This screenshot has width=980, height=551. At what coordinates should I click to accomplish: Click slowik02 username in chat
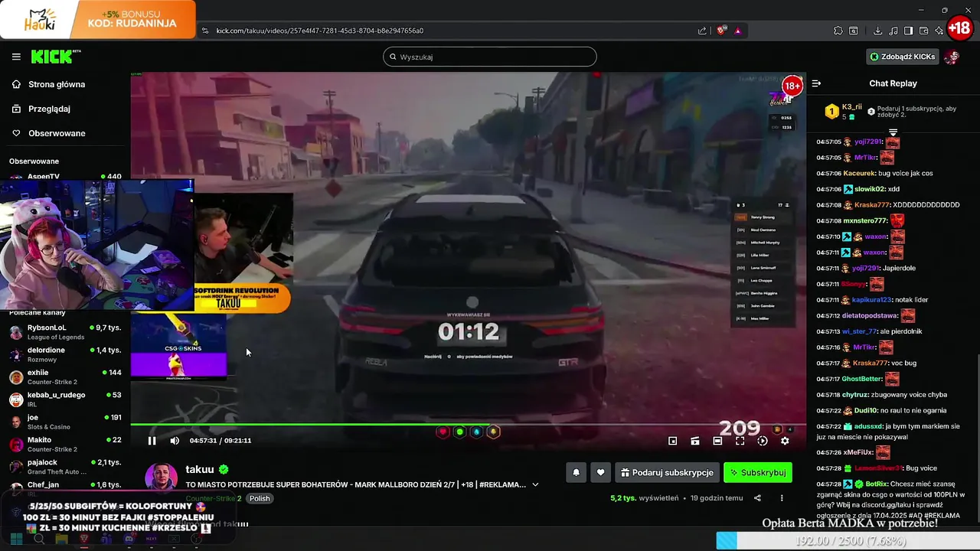[871, 189]
